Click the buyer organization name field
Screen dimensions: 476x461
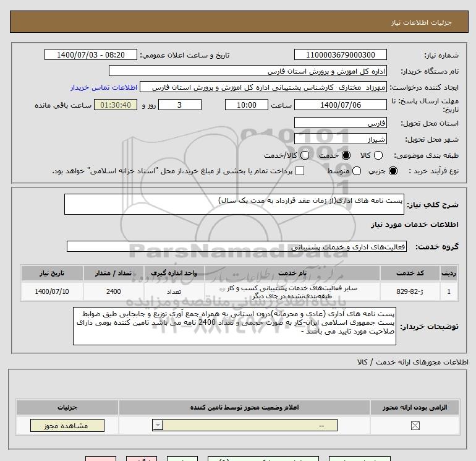[248, 71]
